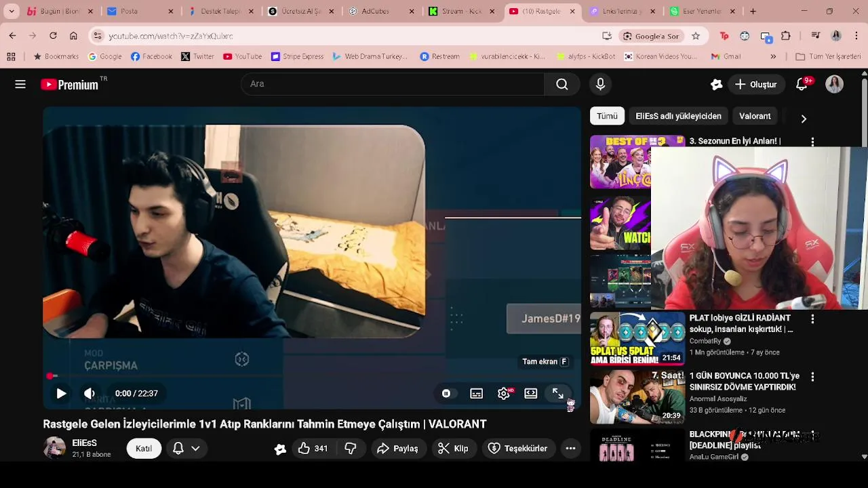Image resolution: width=868 pixels, height=488 pixels.
Task: Open the Tp extension icon
Action: [724, 36]
